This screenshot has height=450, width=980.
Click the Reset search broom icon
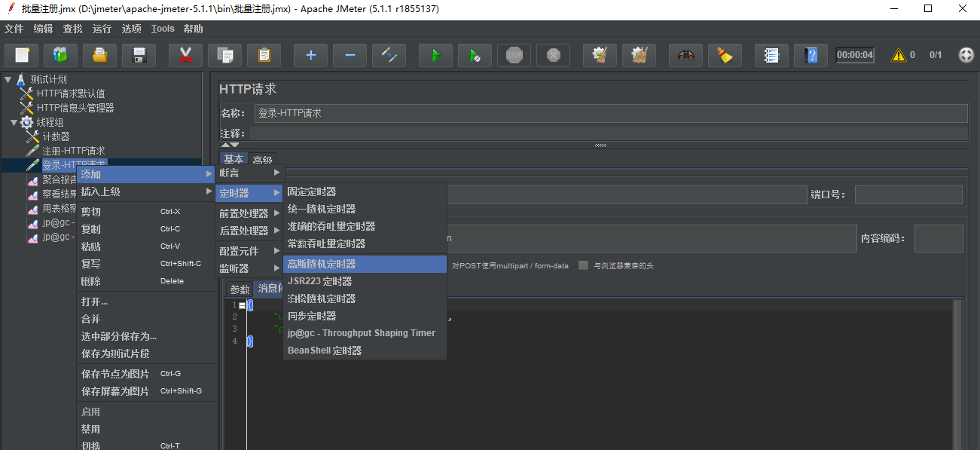click(x=725, y=55)
